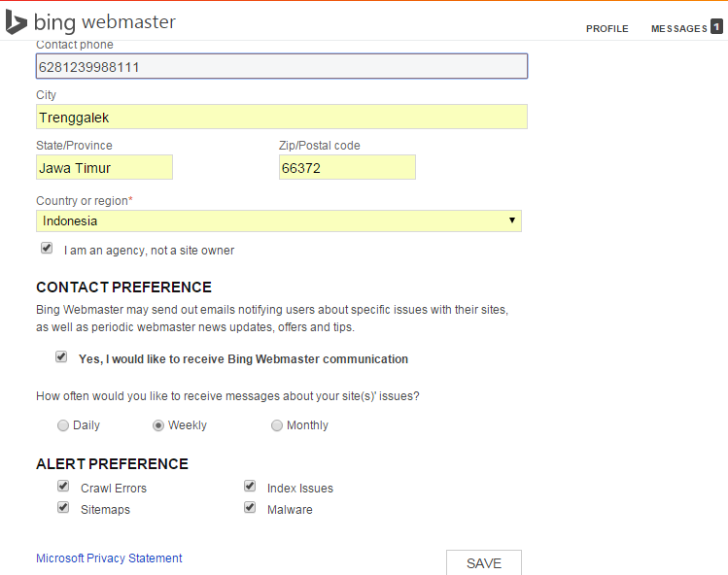Click the Bing logo icon
The image size is (728, 575).
pyautogui.click(x=17, y=22)
